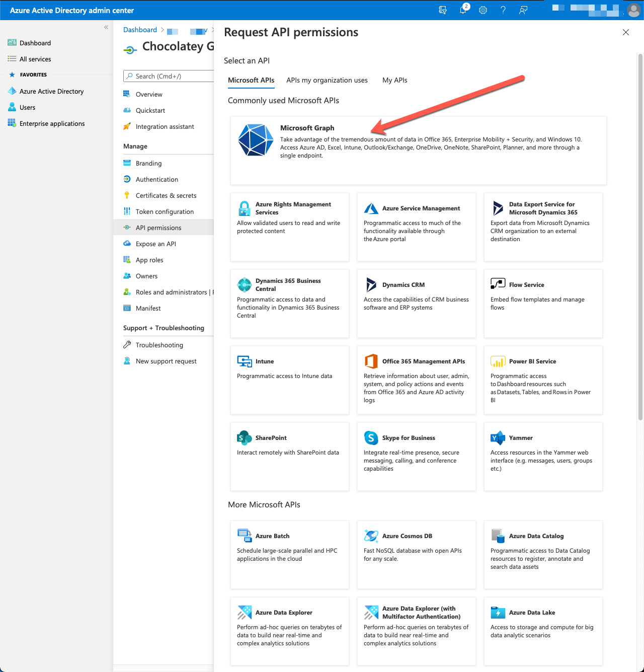Viewport: 644px width, 672px height.
Task: Open the notifications bell
Action: click(x=463, y=10)
